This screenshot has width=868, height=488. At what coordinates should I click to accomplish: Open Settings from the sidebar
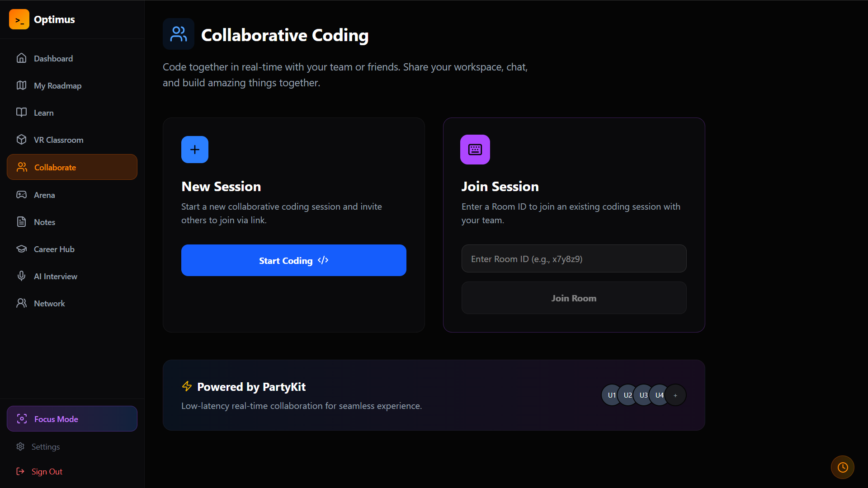point(45,446)
